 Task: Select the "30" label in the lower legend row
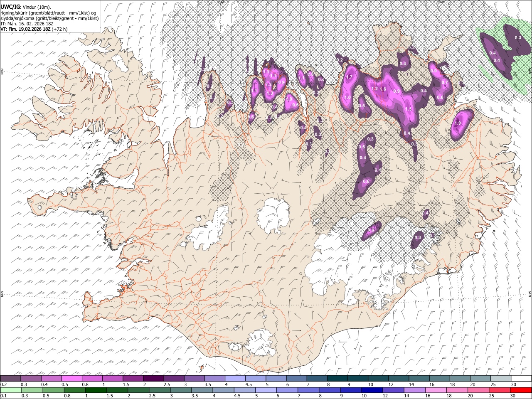pyautogui.click(x=514, y=396)
